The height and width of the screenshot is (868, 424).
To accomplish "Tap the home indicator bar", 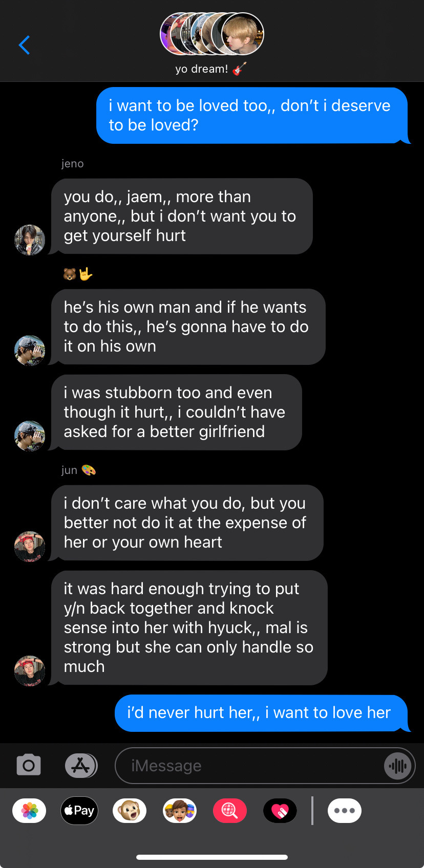I will 212,857.
